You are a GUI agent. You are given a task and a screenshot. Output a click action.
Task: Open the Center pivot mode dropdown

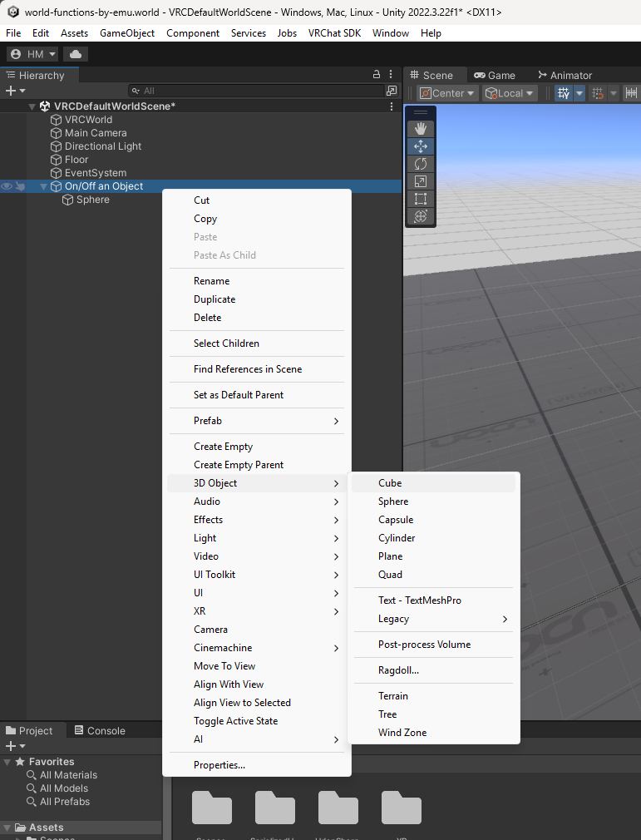pyautogui.click(x=447, y=93)
